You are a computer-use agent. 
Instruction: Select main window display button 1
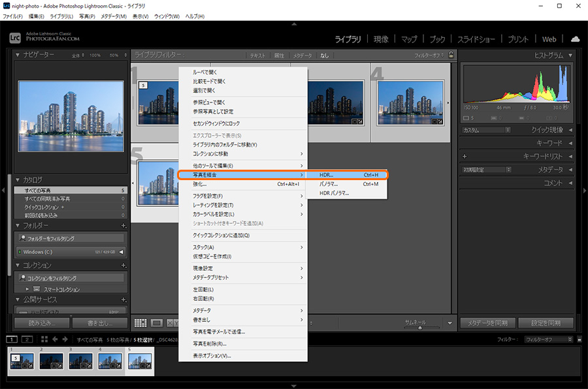pyautogui.click(x=12, y=339)
